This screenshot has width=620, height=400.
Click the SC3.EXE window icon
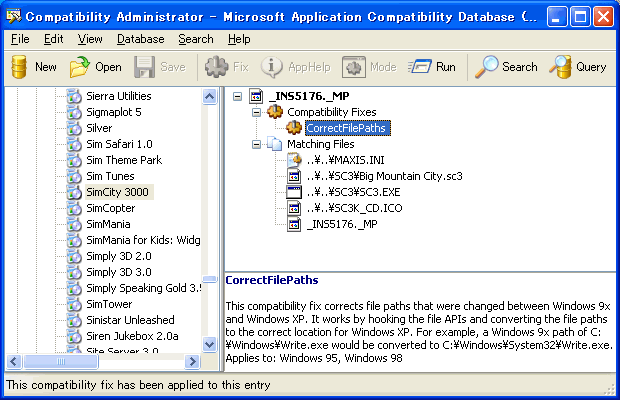point(294,192)
